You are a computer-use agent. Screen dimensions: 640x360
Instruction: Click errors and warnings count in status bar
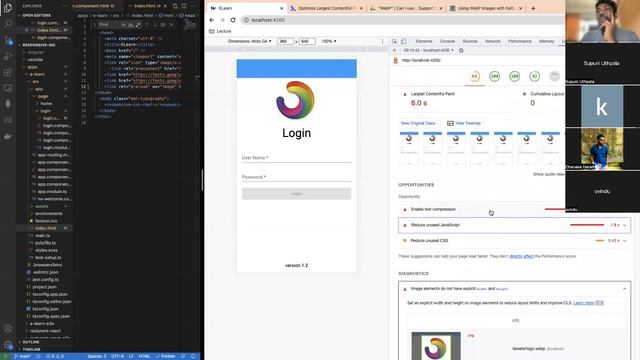tap(55, 356)
